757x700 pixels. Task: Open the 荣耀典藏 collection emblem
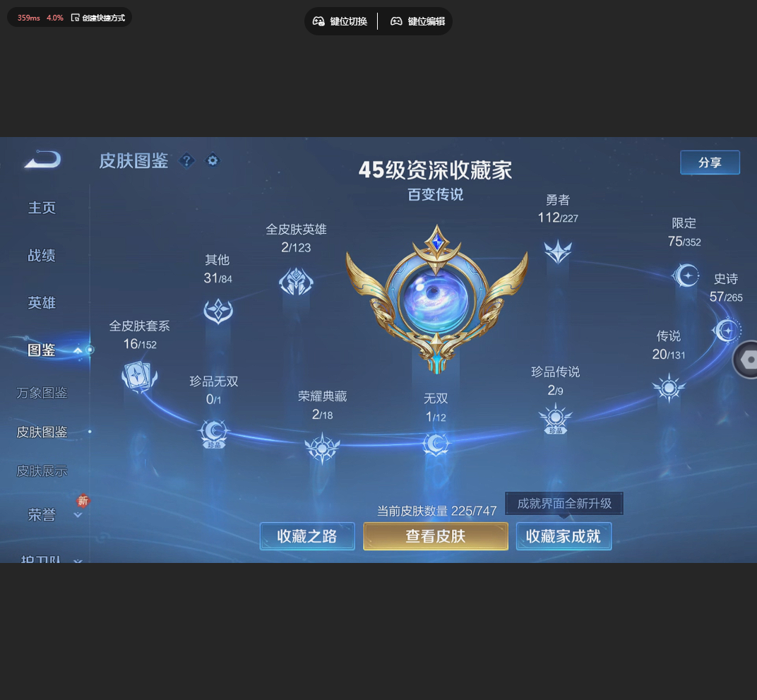(323, 448)
